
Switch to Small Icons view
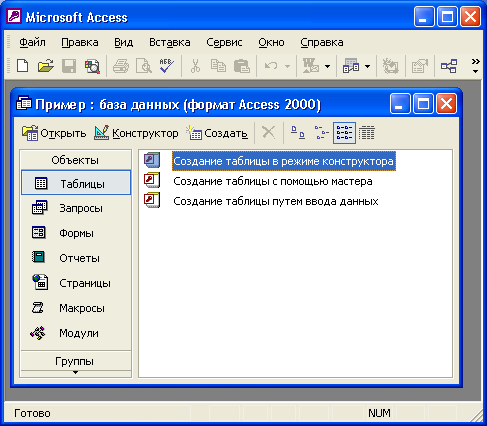321,133
